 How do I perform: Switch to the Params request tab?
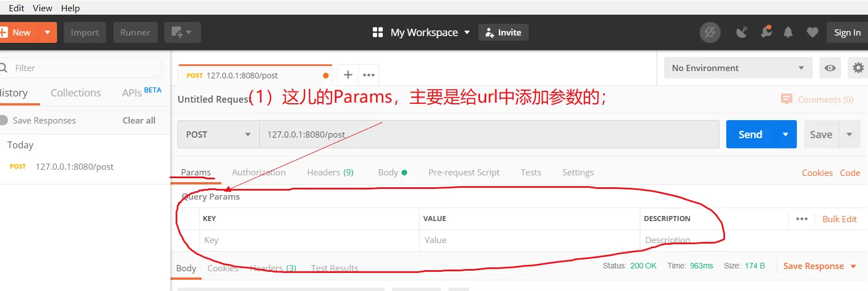(x=196, y=173)
